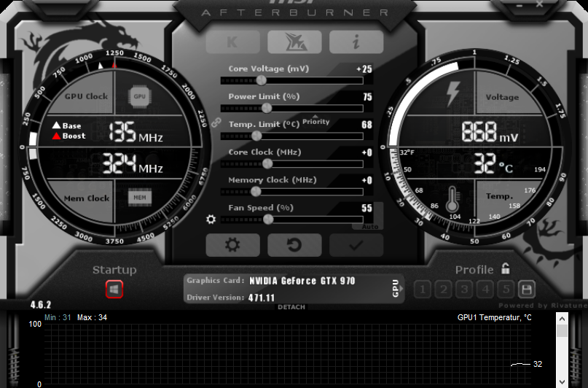Screen dimensions: 588x388
Task: Click the DETACH monitor link
Action: [x=291, y=307]
